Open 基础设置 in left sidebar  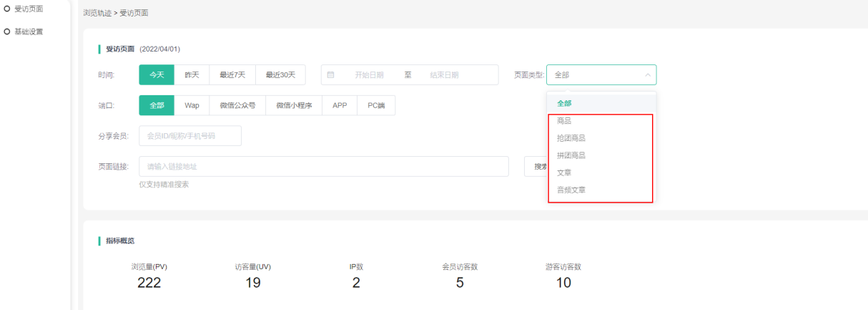(29, 32)
